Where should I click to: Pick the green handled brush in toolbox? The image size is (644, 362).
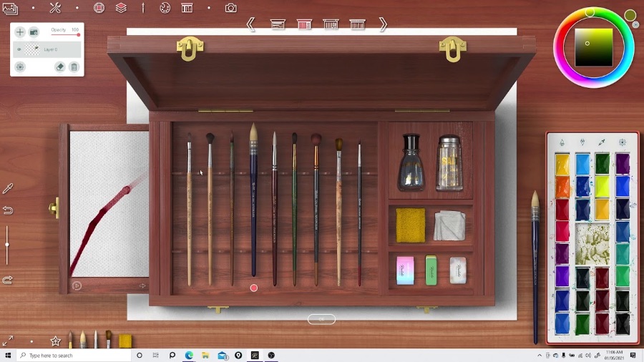295,209
